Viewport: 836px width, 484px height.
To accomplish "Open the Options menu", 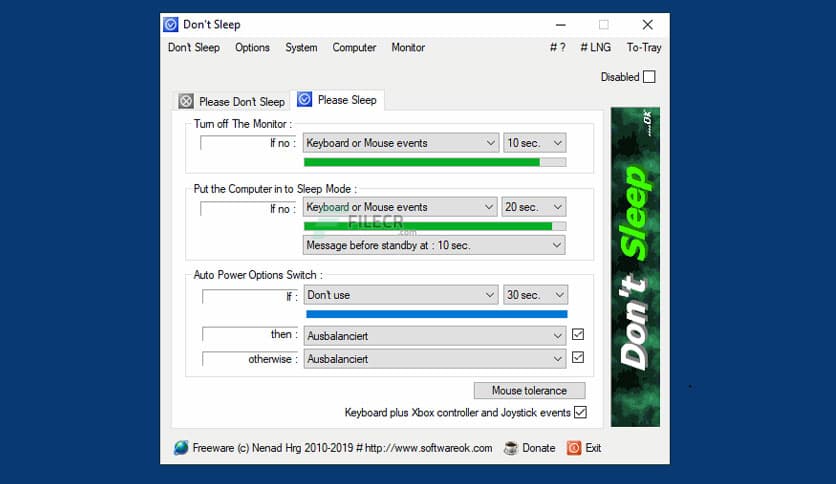I will tap(252, 48).
